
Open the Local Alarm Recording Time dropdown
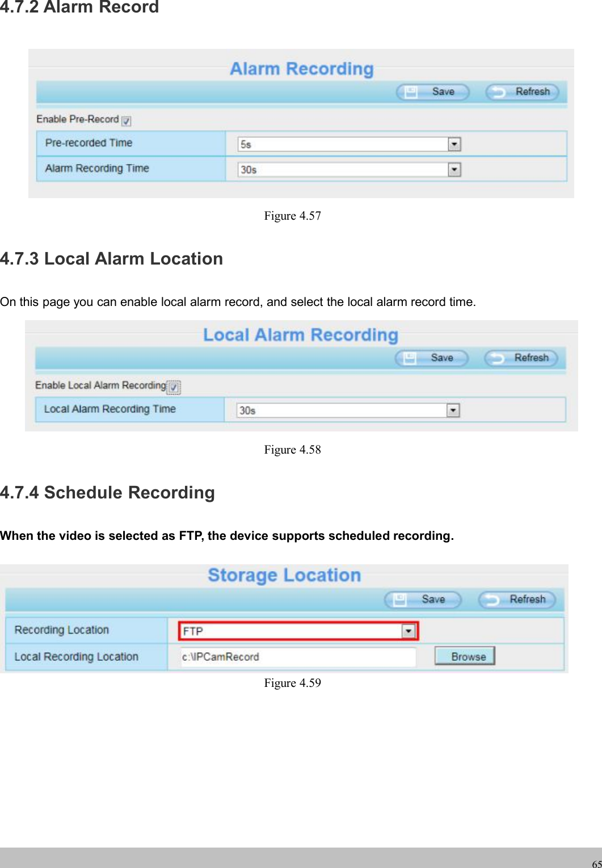click(453, 409)
